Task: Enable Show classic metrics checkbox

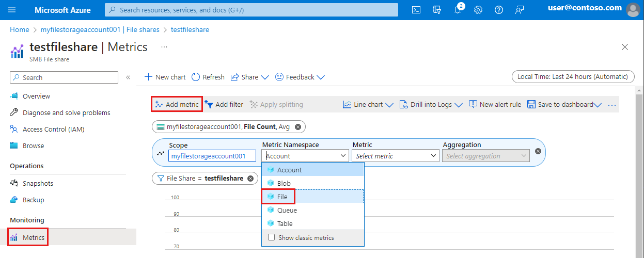Action: [x=272, y=238]
